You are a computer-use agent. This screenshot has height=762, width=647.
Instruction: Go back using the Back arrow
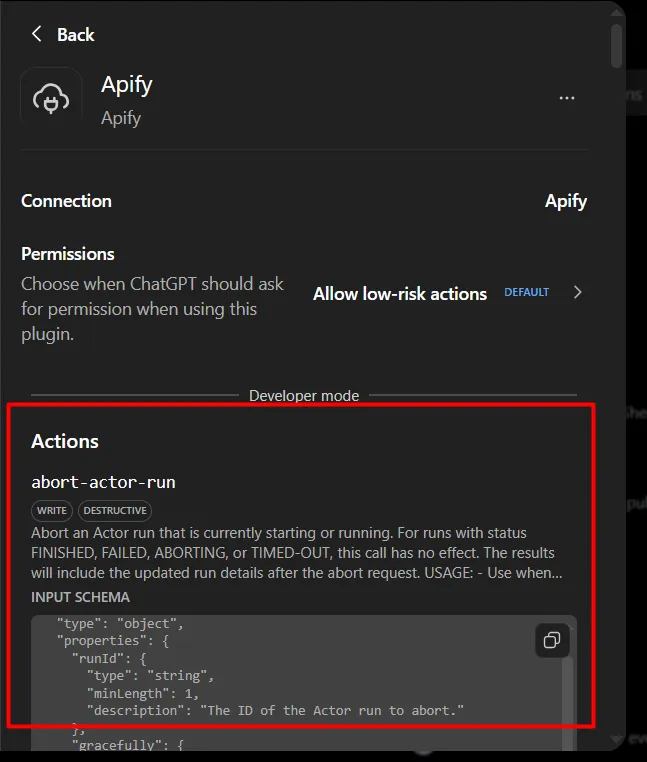(x=36, y=35)
